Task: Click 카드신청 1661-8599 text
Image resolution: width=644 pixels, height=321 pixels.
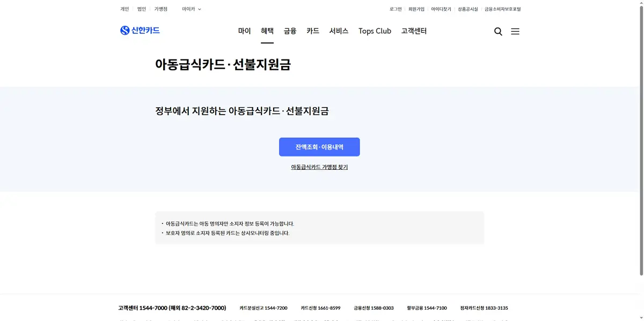Action: click(320, 308)
